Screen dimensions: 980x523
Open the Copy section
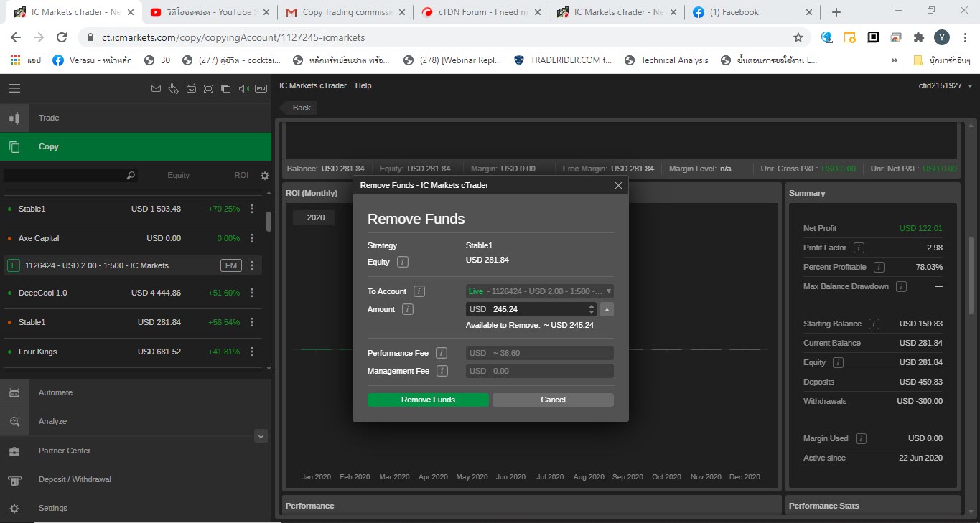click(x=136, y=146)
